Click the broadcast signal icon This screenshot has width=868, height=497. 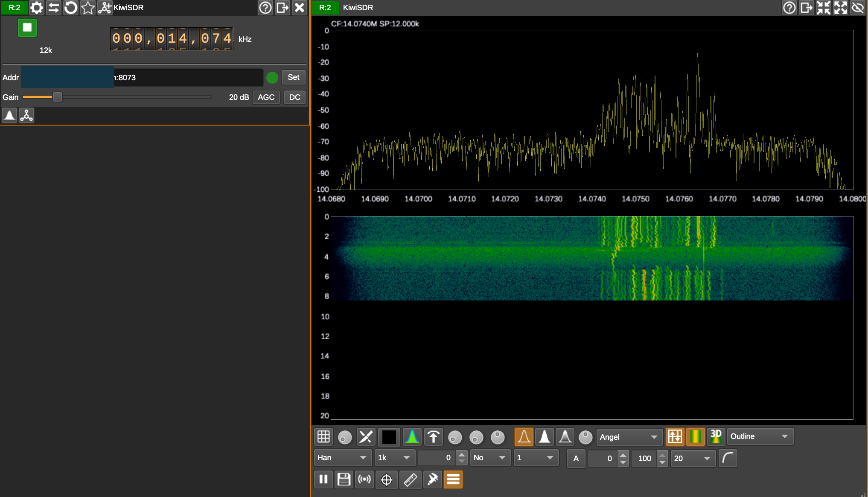coord(365,479)
